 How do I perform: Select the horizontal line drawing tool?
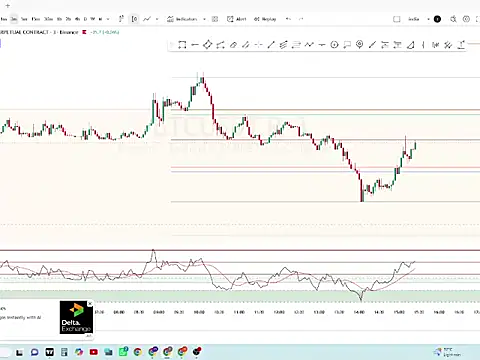195,45
